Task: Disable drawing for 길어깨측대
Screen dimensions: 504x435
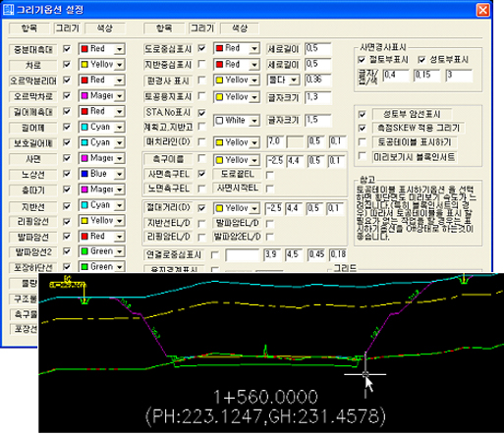Action: (x=67, y=111)
